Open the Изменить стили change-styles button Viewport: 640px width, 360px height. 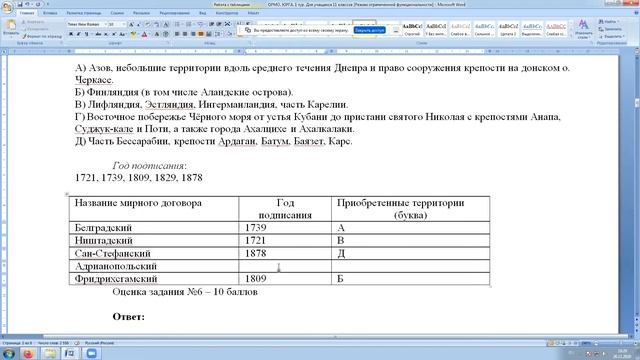pyautogui.click(x=583, y=29)
